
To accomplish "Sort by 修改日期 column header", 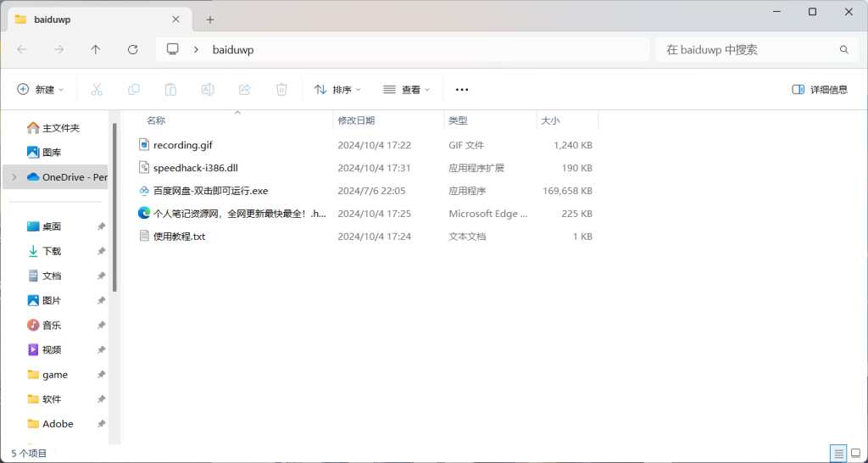I will coord(356,120).
